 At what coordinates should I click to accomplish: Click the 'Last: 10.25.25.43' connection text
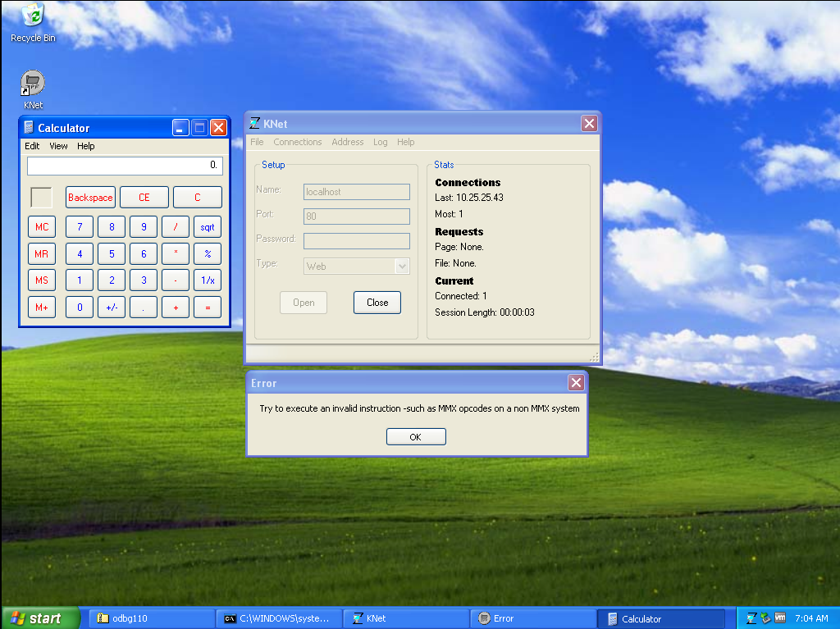pyautogui.click(x=468, y=198)
